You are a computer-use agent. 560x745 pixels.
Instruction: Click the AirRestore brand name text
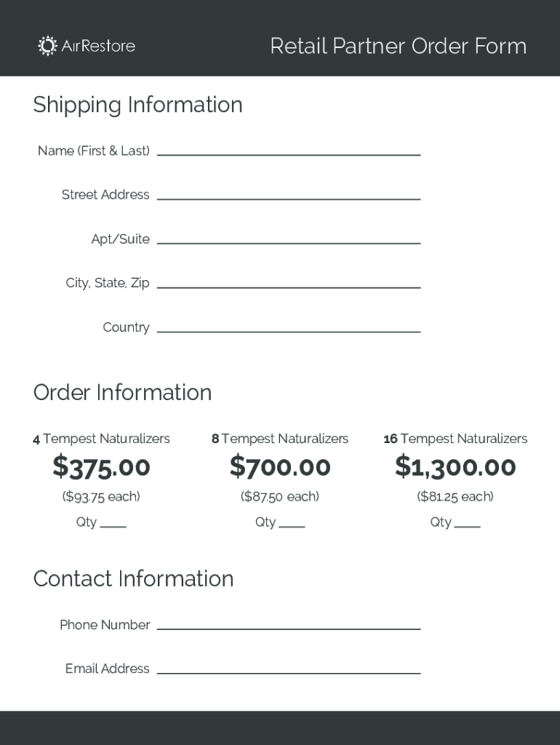point(98,46)
